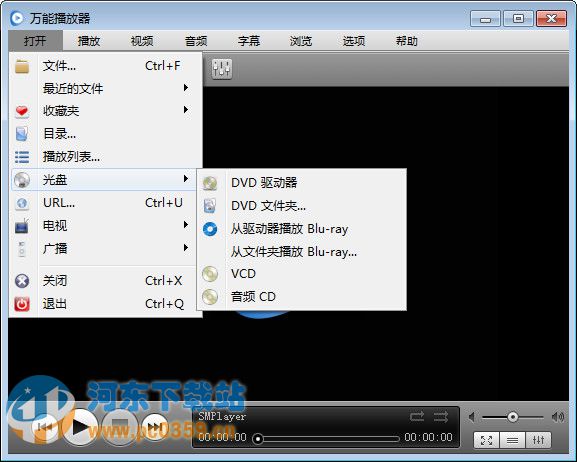The width and height of the screenshot is (577, 462).
Task: Open the 浏览 menu
Action: [301, 40]
